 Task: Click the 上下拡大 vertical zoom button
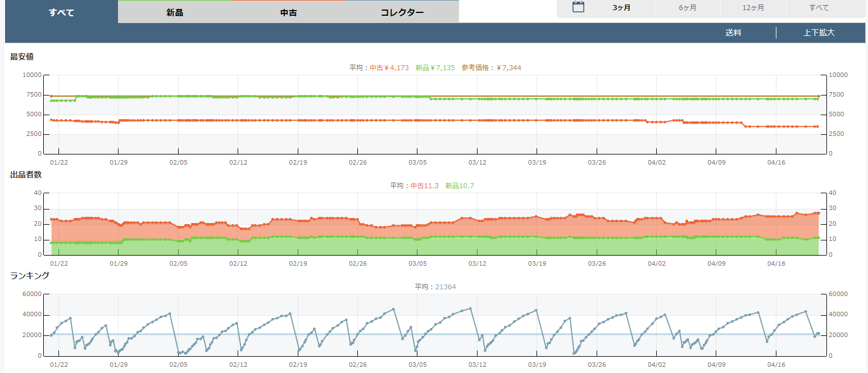point(819,33)
